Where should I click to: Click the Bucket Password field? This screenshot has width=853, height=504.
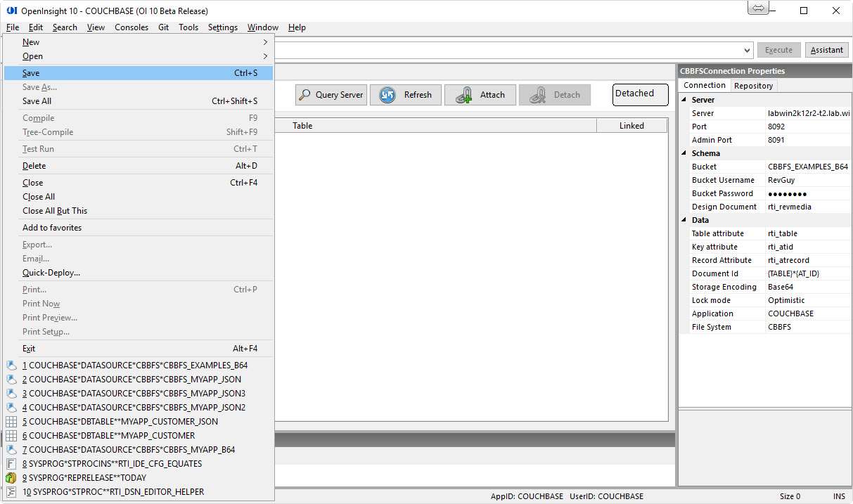point(809,193)
